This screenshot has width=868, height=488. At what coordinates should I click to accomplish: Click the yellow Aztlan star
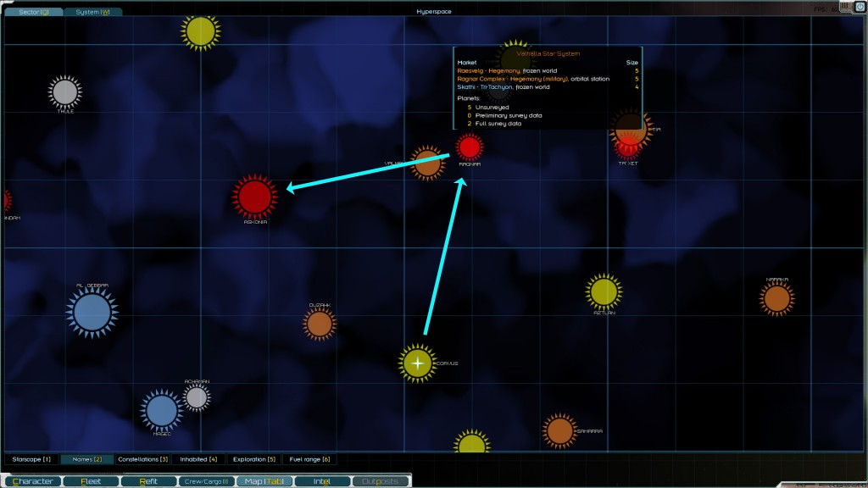[604, 291]
